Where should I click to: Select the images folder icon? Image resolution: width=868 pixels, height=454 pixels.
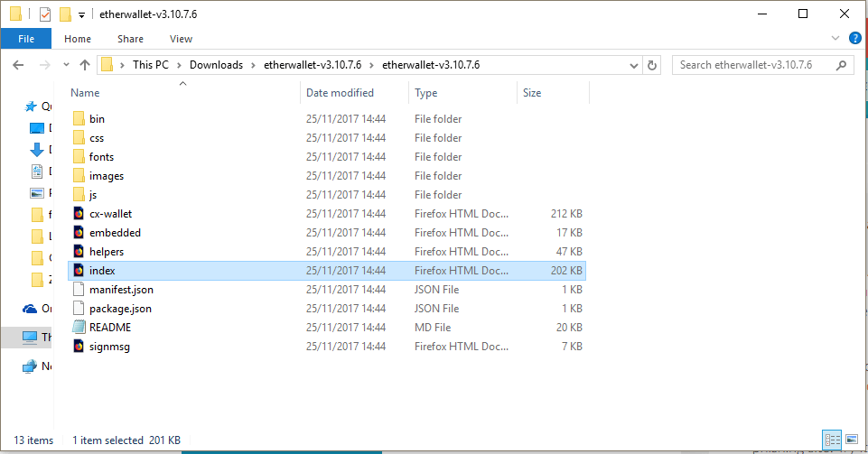[79, 176]
